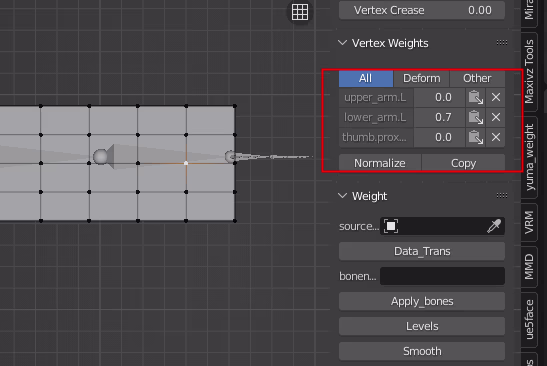Image resolution: width=547 pixels, height=366 pixels.
Task: Remove vertex from thumb.prox group
Action: tap(496, 137)
